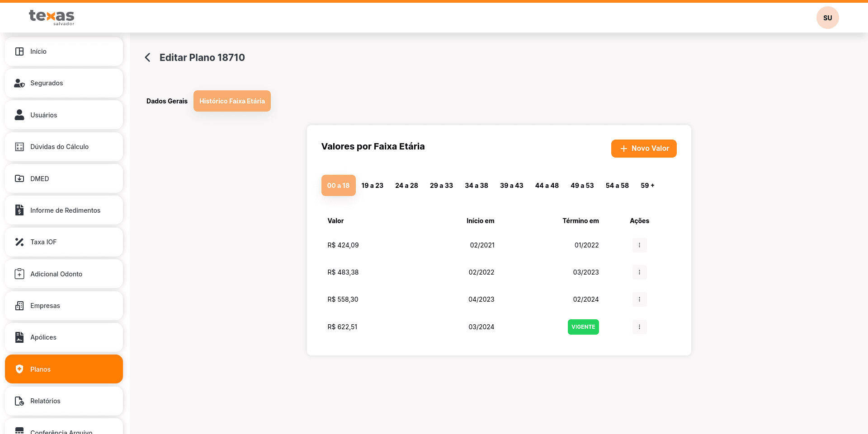Open actions menu for R$ 622,51 row
Viewport: 868px width, 434px height.
point(639,327)
